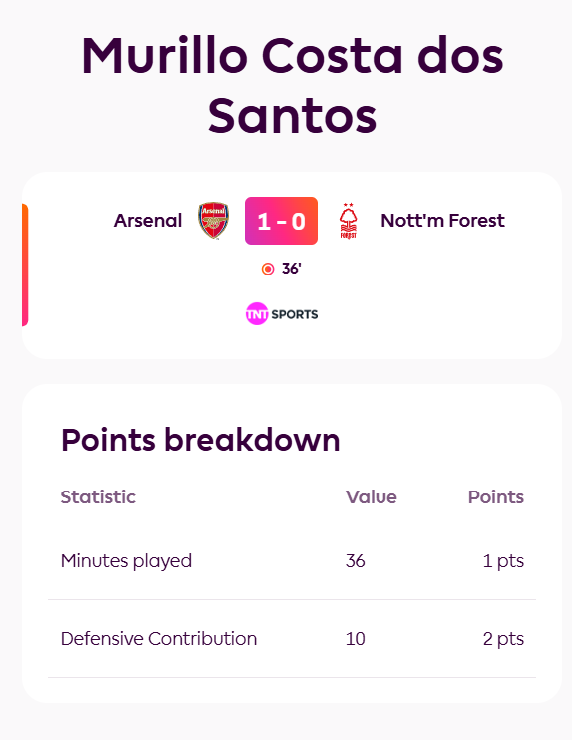Select the Arsenal team name

[148, 221]
